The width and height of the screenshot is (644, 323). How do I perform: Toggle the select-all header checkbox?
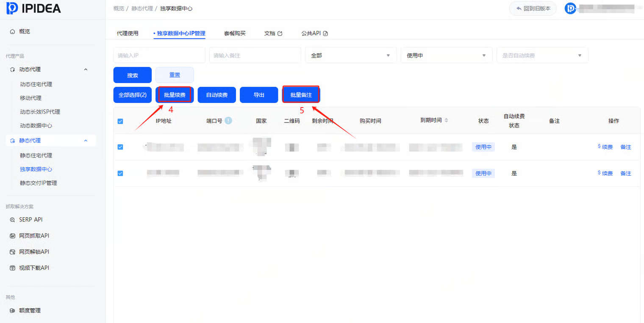(120, 121)
